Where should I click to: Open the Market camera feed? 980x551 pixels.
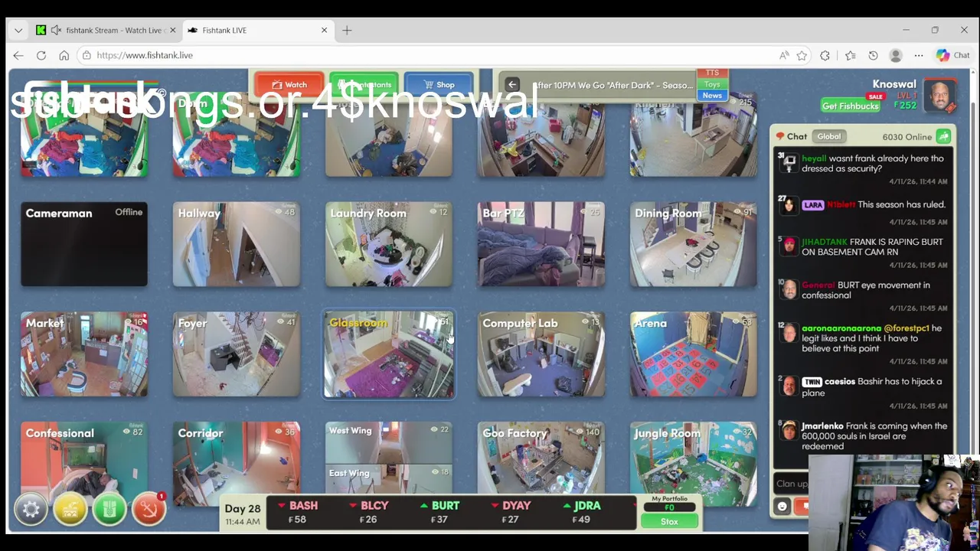[84, 354]
